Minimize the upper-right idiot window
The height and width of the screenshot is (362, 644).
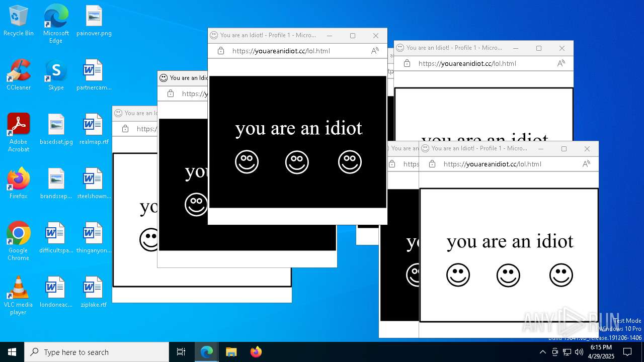point(516,48)
